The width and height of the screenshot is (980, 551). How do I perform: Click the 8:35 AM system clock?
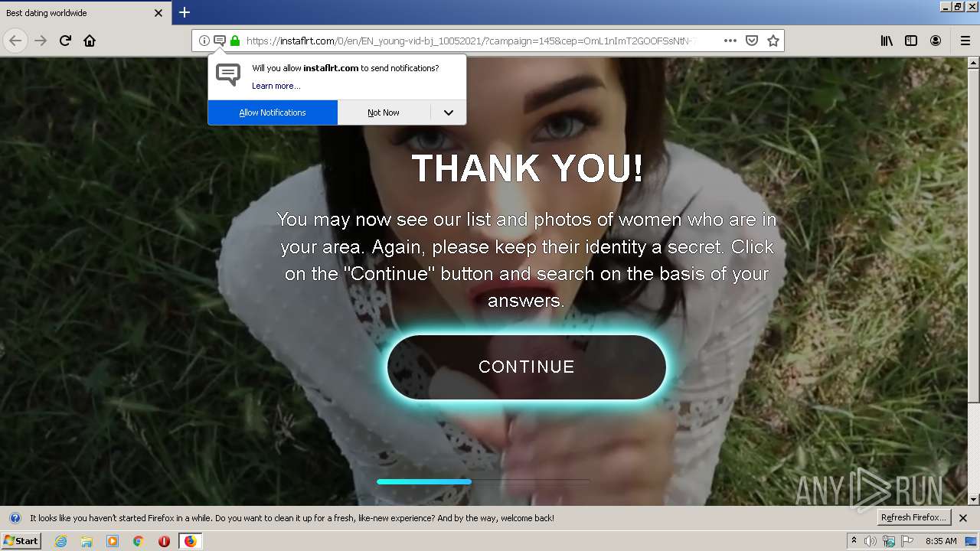tap(941, 541)
